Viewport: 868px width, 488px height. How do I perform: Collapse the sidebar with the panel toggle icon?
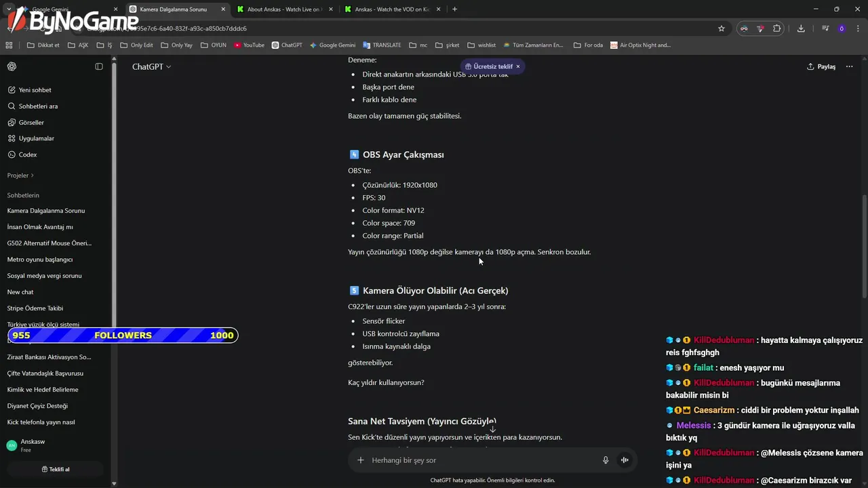click(x=99, y=66)
